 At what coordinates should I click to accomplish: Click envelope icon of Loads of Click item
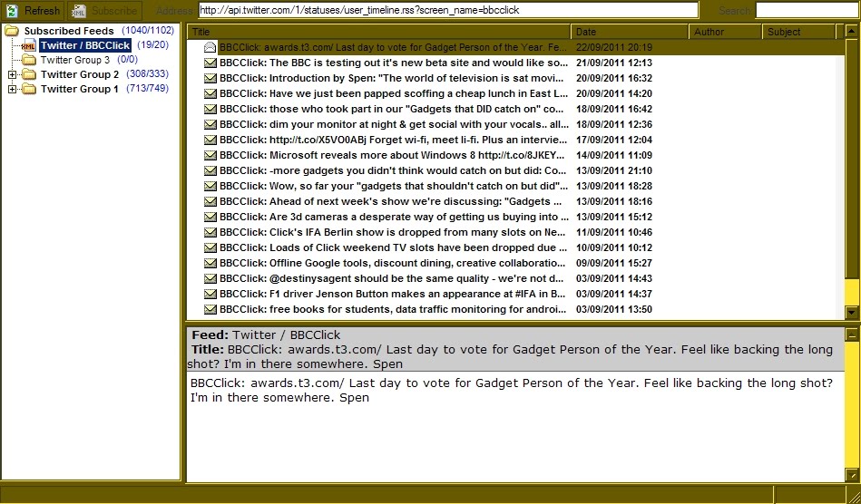click(x=210, y=247)
